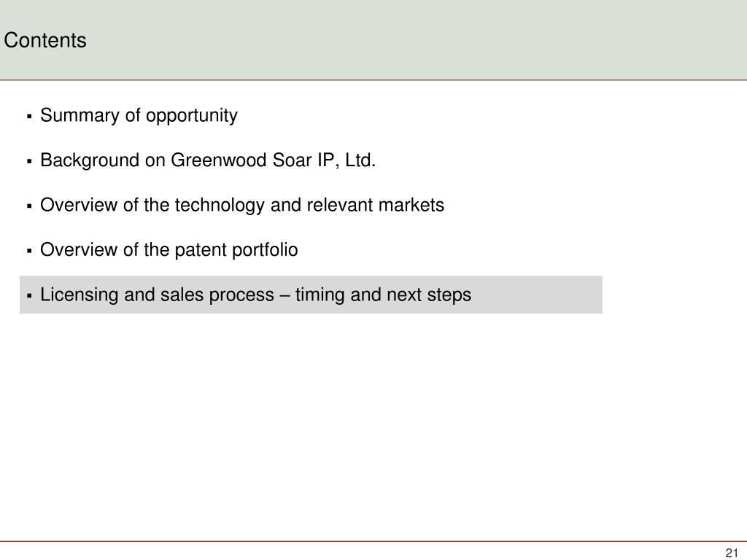This screenshot has height=560, width=747.
Task: Click bullet marker beside Summary of opportunity
Action: (x=29, y=116)
